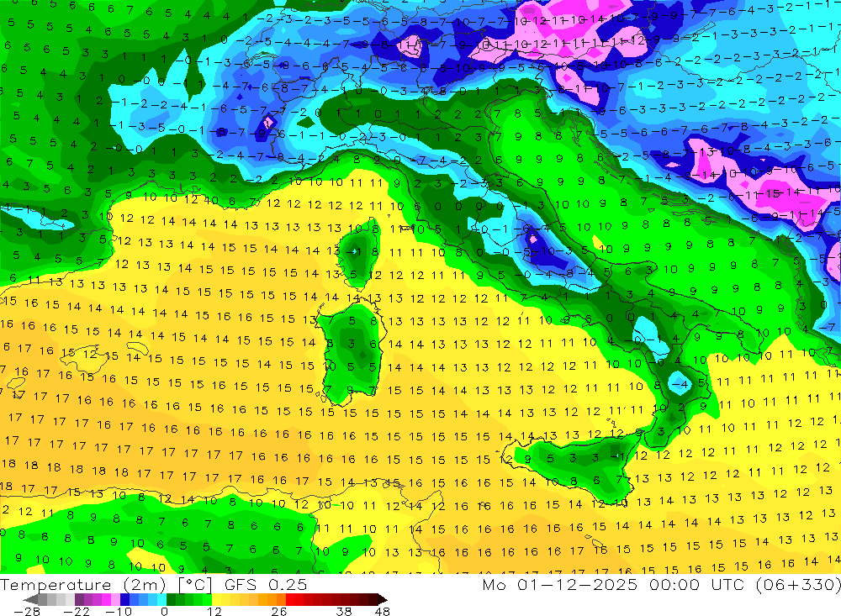Click the '-22' legend value
This screenshot has height=616, width=841.
(x=77, y=612)
